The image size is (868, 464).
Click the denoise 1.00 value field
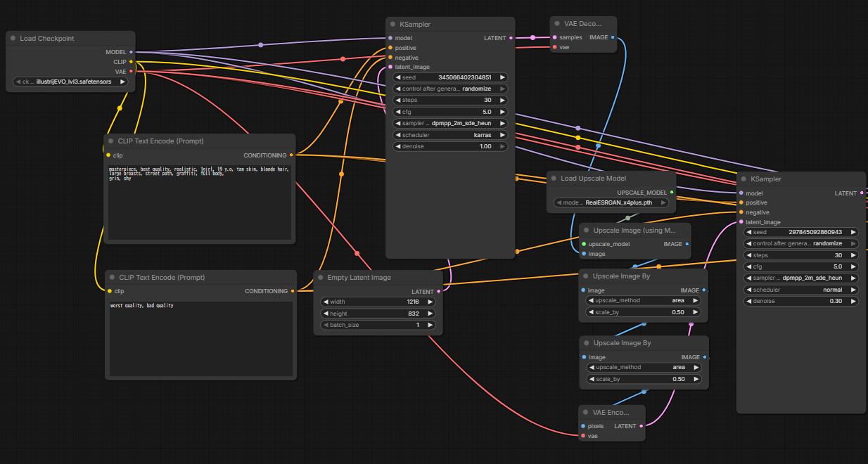pos(450,146)
